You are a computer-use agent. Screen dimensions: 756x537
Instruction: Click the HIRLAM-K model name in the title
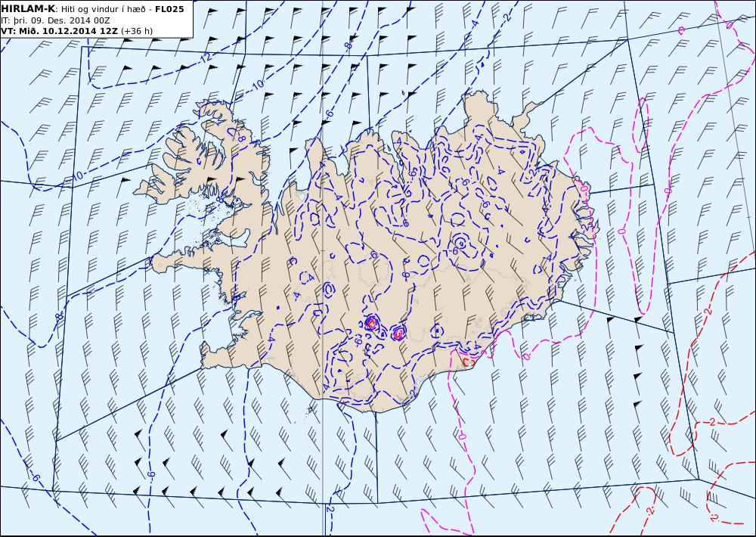pyautogui.click(x=28, y=9)
